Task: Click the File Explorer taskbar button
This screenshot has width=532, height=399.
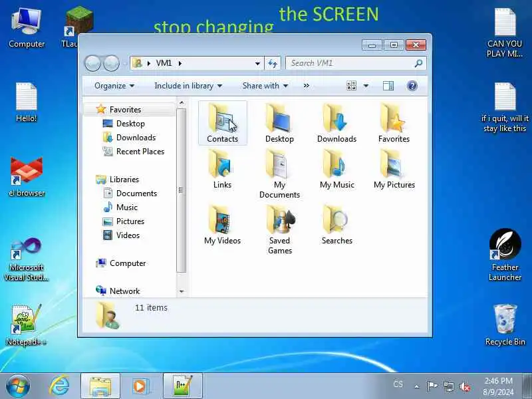Action: 100,386
